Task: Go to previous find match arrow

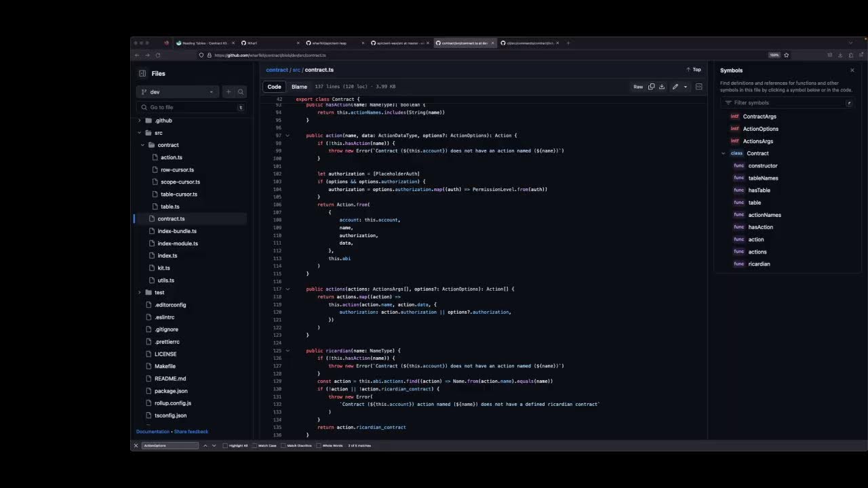Action: click(205, 445)
